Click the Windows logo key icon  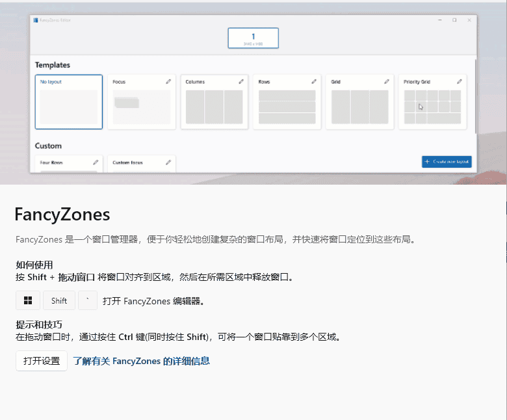point(28,300)
